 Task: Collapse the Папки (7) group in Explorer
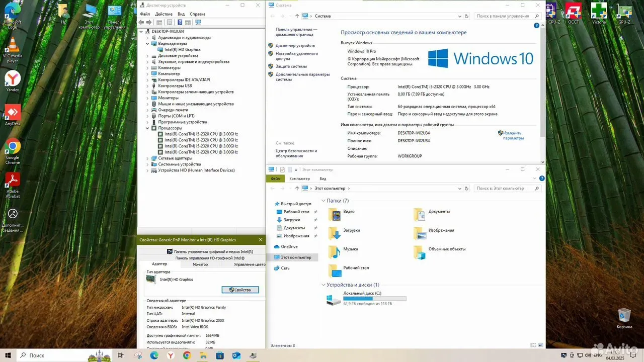coord(323,201)
